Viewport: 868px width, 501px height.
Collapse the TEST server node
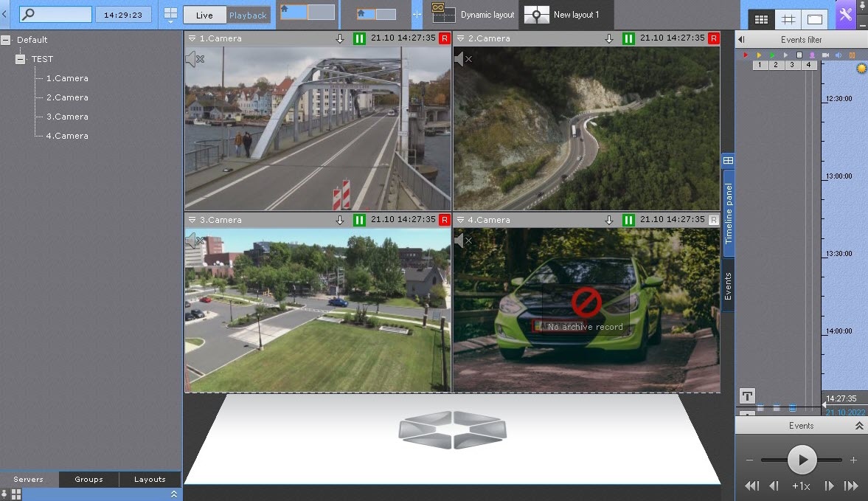pos(21,59)
